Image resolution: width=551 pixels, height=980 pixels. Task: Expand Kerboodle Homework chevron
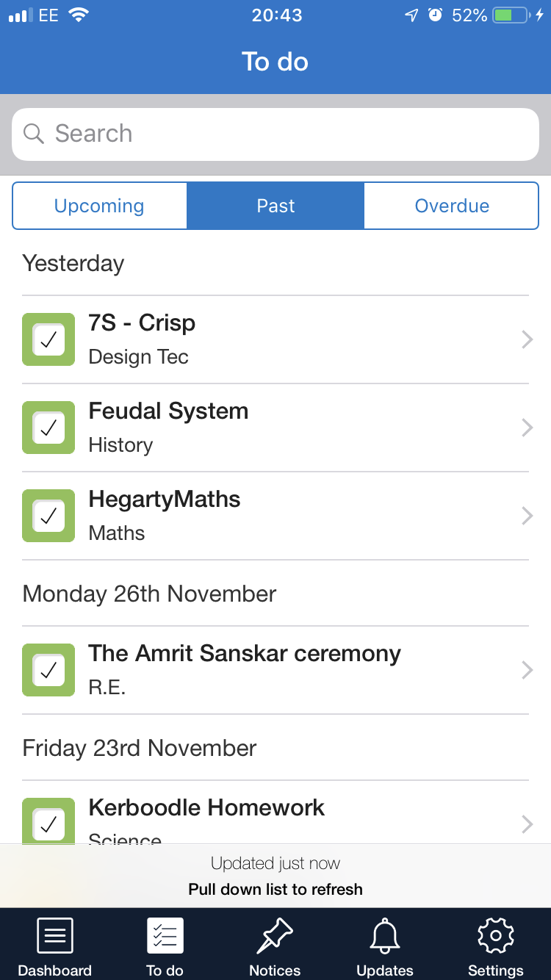[526, 824]
